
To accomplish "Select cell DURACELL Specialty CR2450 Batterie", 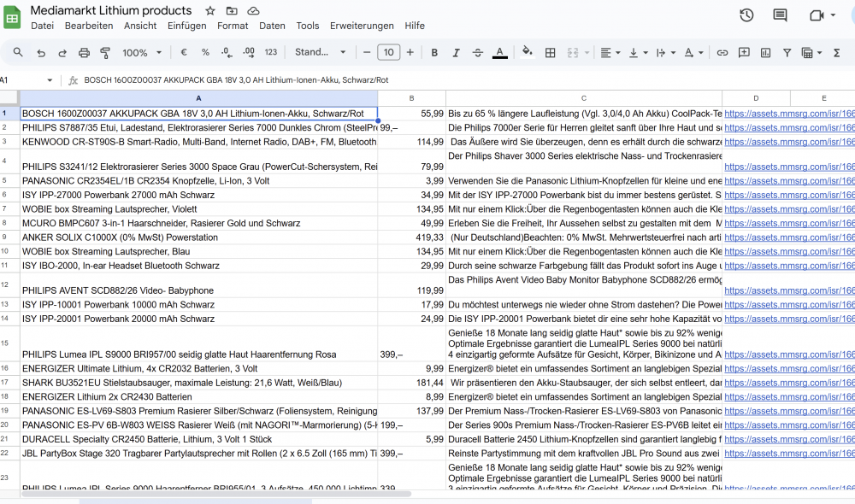I will tap(199, 439).
